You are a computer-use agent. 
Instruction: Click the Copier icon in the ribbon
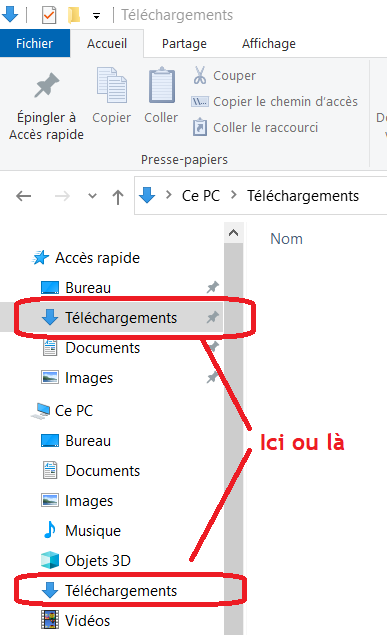click(x=111, y=85)
